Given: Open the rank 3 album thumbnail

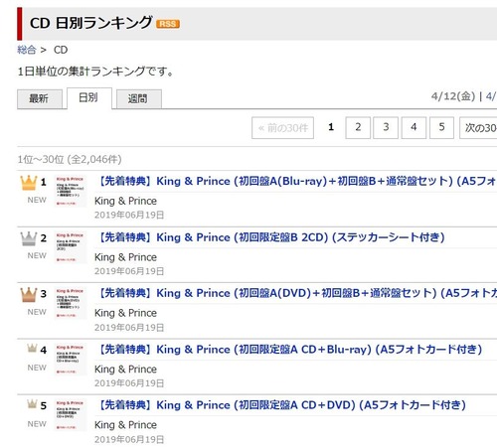Looking at the screenshot, I should (x=71, y=303).
